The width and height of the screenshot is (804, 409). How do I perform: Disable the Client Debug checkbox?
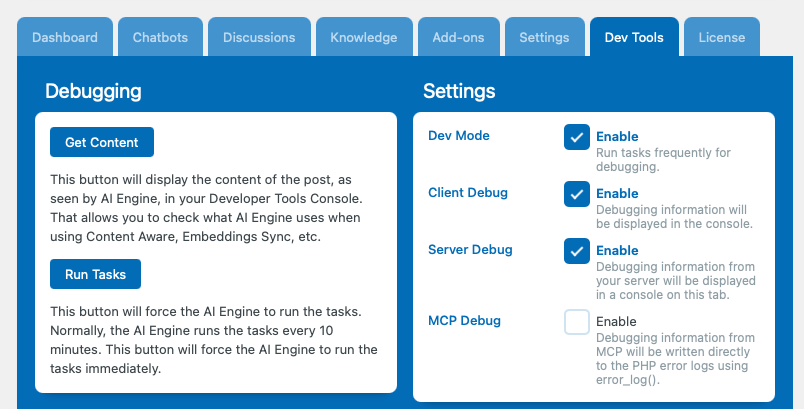point(577,194)
